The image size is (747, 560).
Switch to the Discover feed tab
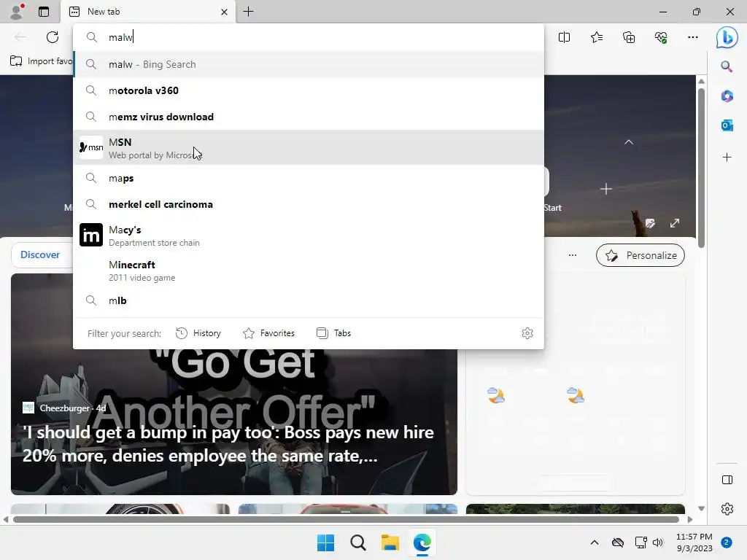[x=40, y=254]
